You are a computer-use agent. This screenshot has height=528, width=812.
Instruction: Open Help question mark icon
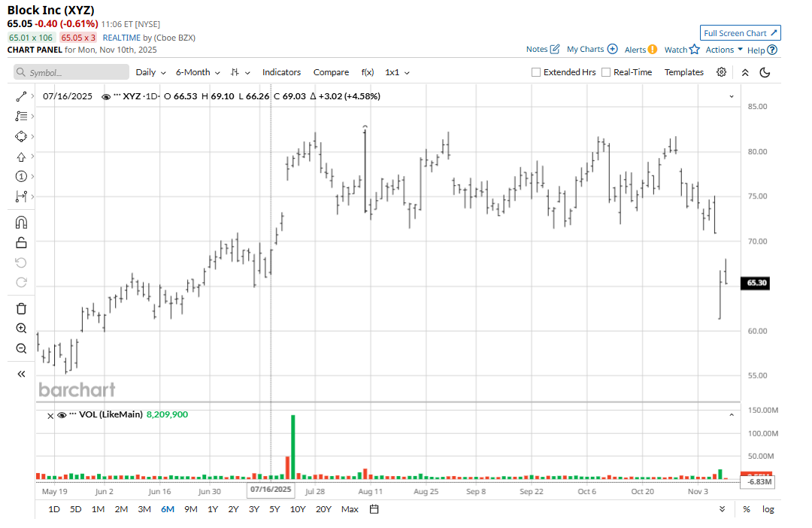[772, 50]
